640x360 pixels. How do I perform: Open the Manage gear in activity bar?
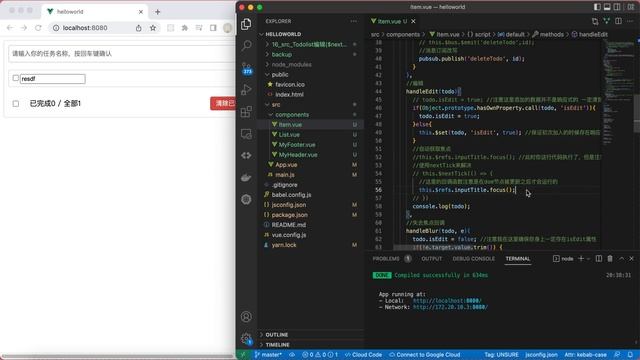[246, 338]
